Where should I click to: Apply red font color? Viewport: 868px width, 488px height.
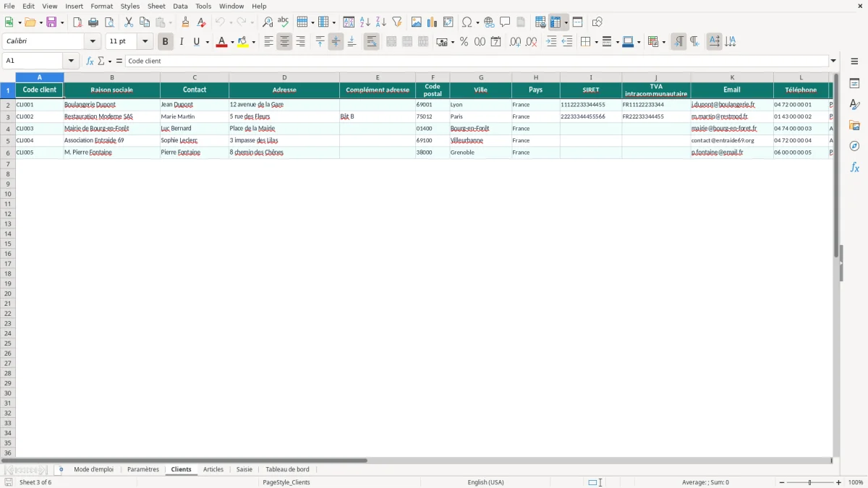[221, 42]
